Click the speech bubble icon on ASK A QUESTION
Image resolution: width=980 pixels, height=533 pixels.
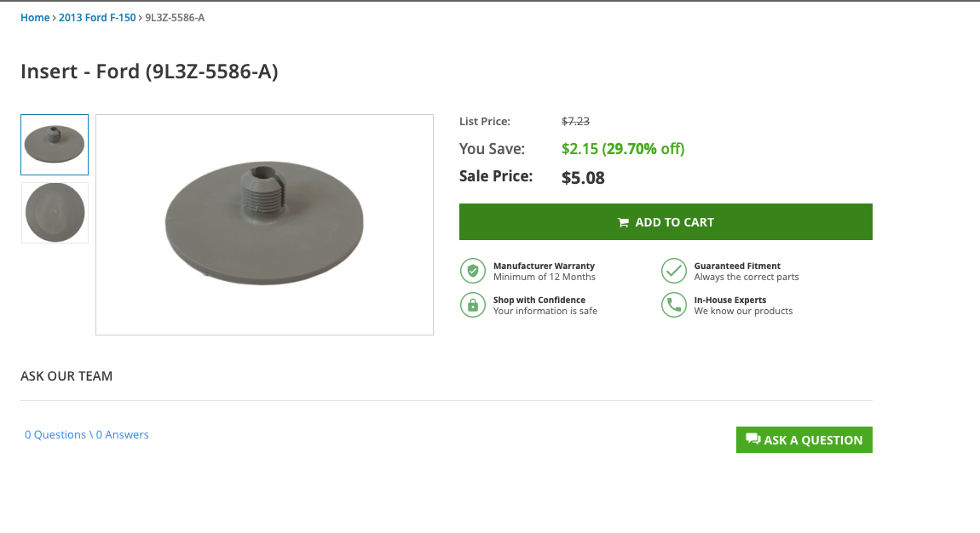pyautogui.click(x=753, y=438)
